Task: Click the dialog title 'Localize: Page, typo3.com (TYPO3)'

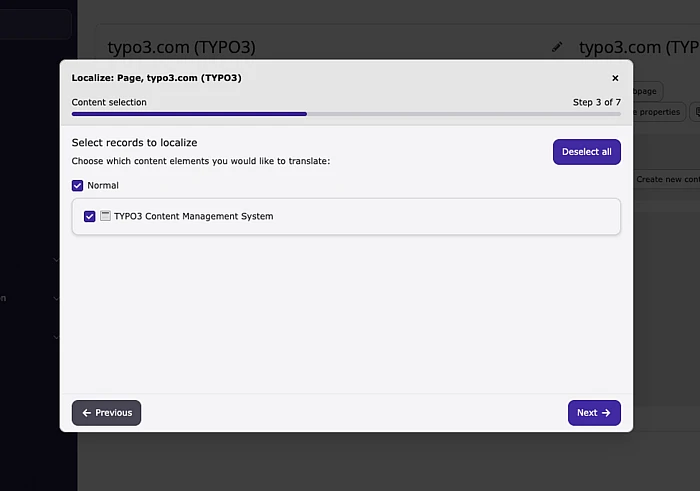Action: pyautogui.click(x=156, y=78)
